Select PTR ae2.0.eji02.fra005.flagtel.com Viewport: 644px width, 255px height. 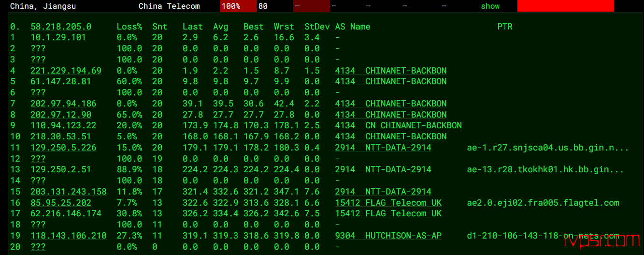tap(543, 203)
